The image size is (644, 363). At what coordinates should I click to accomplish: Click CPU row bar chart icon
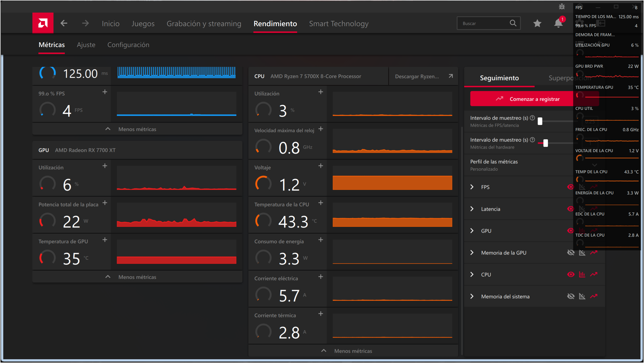582,275
